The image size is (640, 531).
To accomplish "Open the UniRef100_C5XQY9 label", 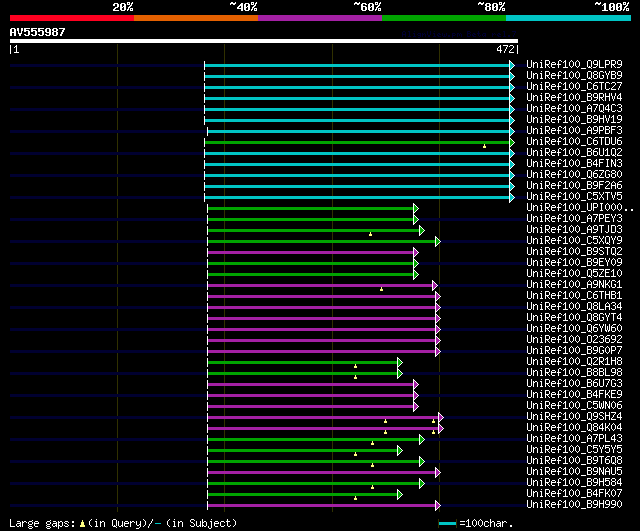I will (x=574, y=241).
